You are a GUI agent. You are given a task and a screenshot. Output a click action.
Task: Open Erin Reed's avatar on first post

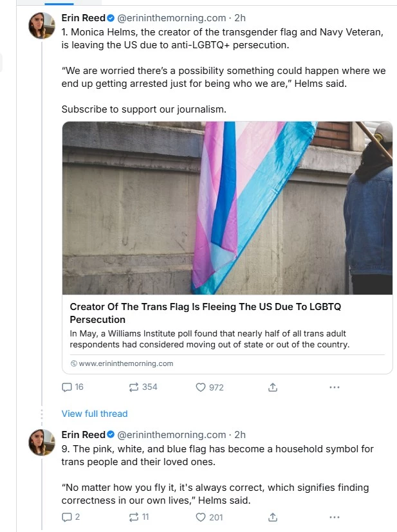pyautogui.click(x=41, y=26)
